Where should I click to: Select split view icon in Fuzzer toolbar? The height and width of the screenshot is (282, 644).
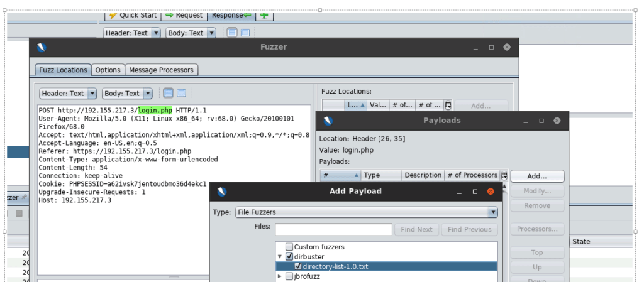pos(168,94)
